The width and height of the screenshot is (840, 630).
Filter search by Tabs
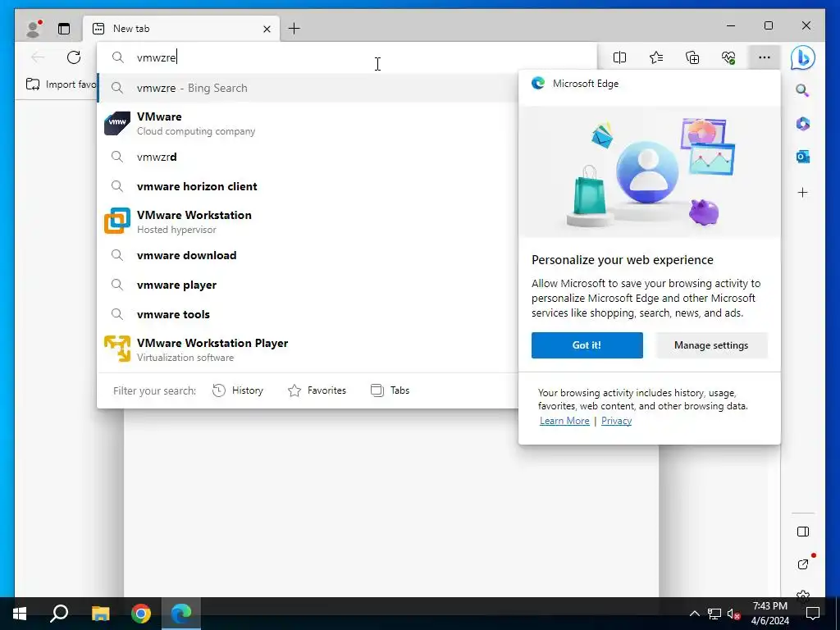coord(390,390)
